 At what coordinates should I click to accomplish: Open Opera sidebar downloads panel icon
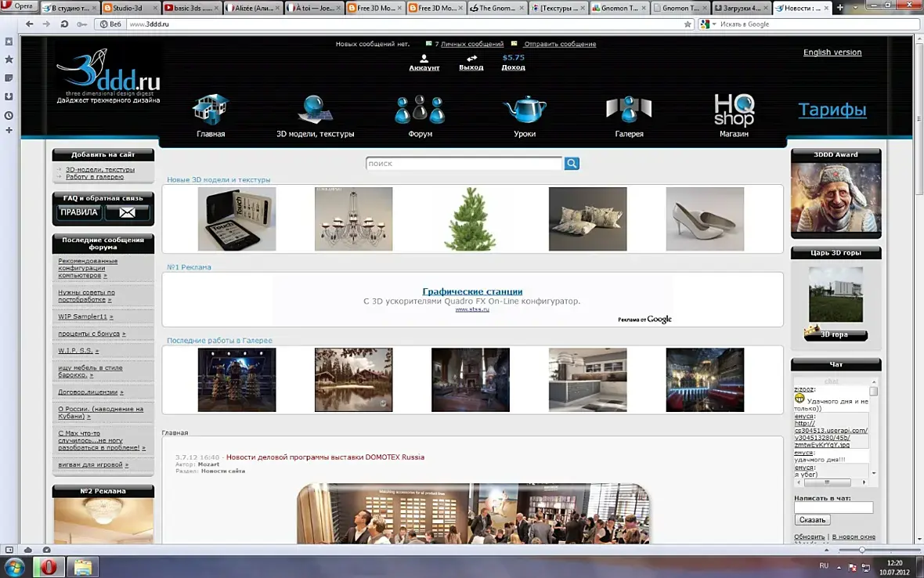point(9,96)
